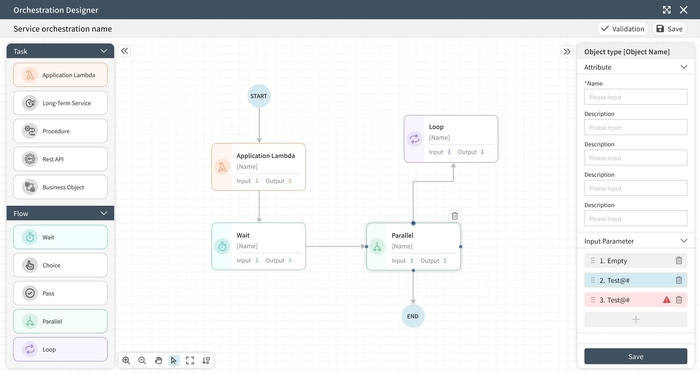
Task: Click the zoom out magnifier icon
Action: point(142,360)
